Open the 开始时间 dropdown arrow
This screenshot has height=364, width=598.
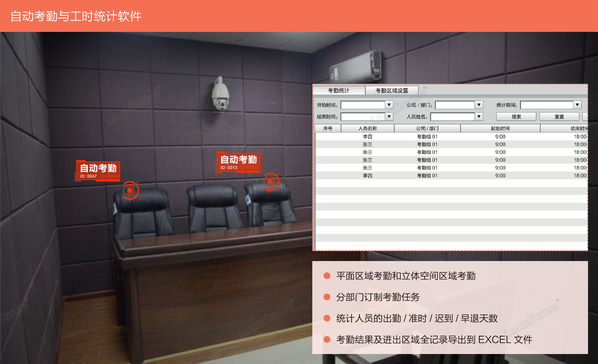pos(389,105)
